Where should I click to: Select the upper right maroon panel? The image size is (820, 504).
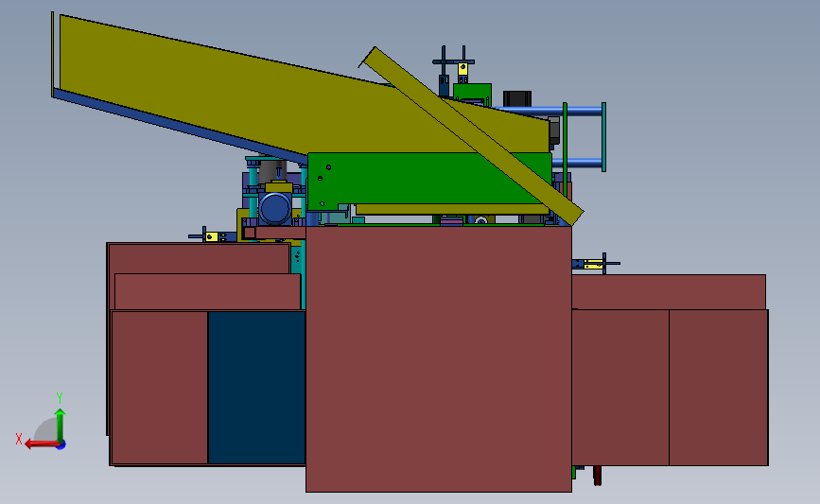coord(669,292)
